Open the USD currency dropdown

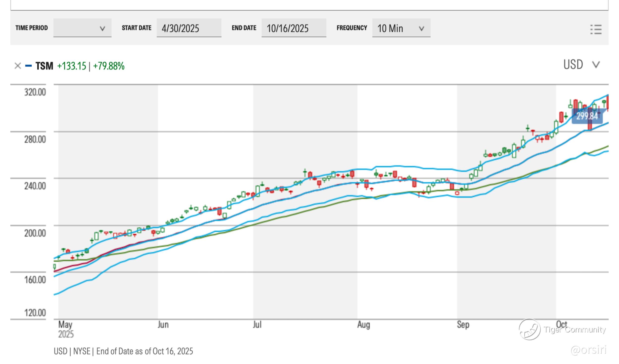(581, 65)
